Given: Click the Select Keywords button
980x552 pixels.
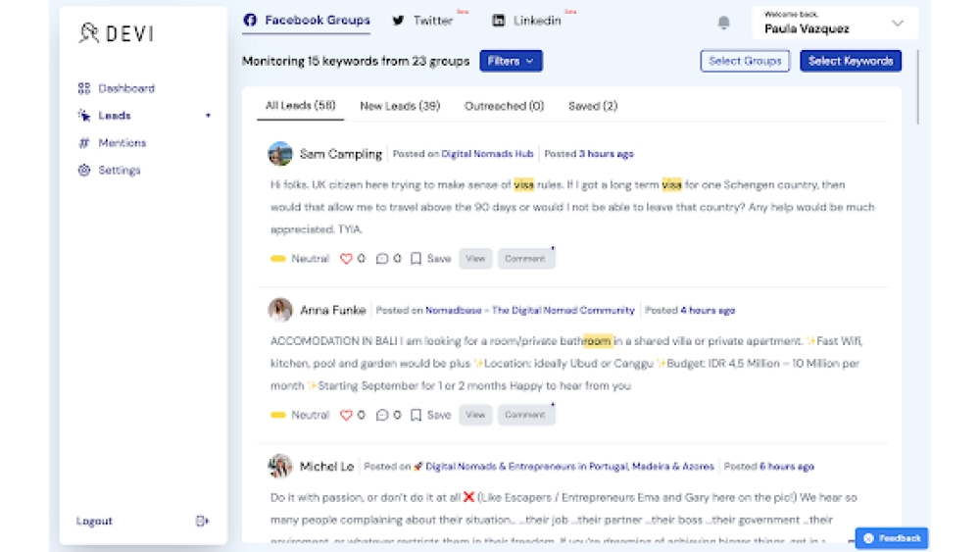Looking at the screenshot, I should (x=851, y=61).
